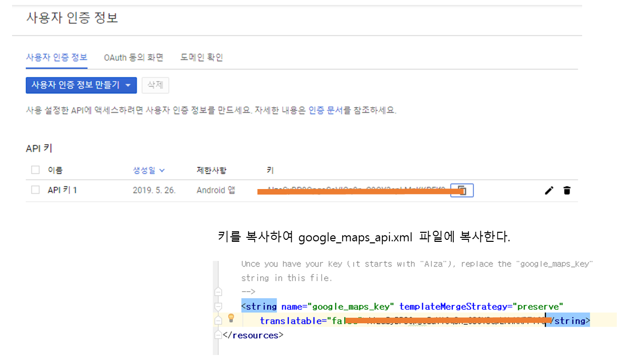Collapse the </resources> closing tag fold marker

[218, 335]
